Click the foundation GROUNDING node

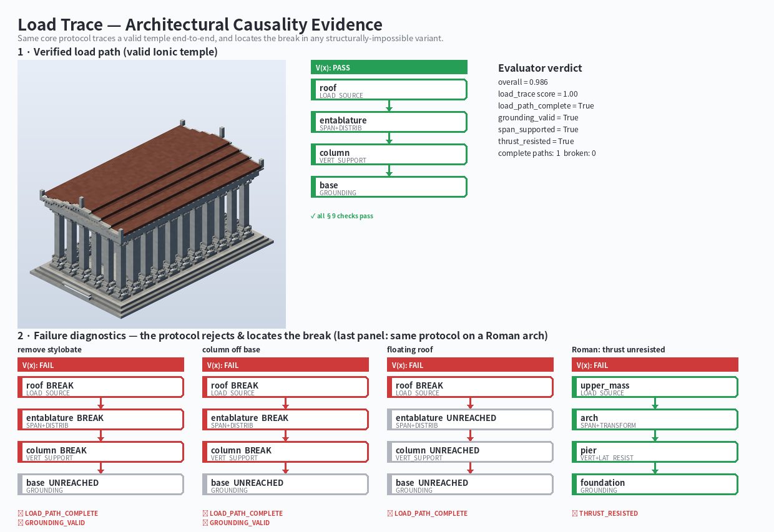pyautogui.click(x=655, y=485)
